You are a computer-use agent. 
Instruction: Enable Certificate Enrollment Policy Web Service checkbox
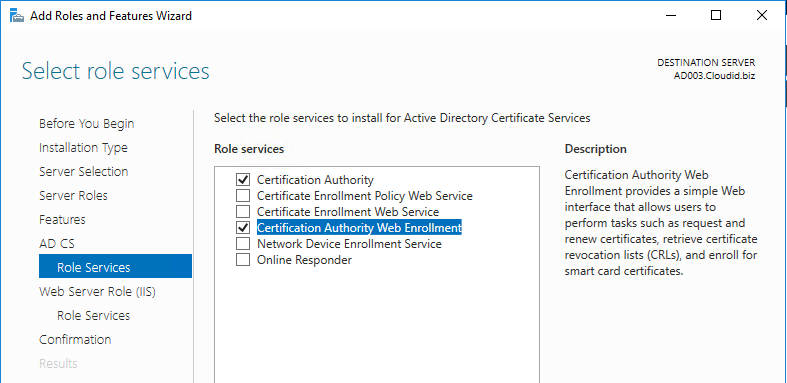(x=243, y=195)
